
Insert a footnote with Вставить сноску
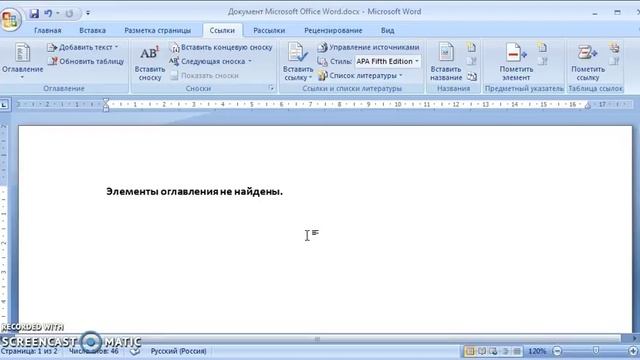[x=150, y=63]
